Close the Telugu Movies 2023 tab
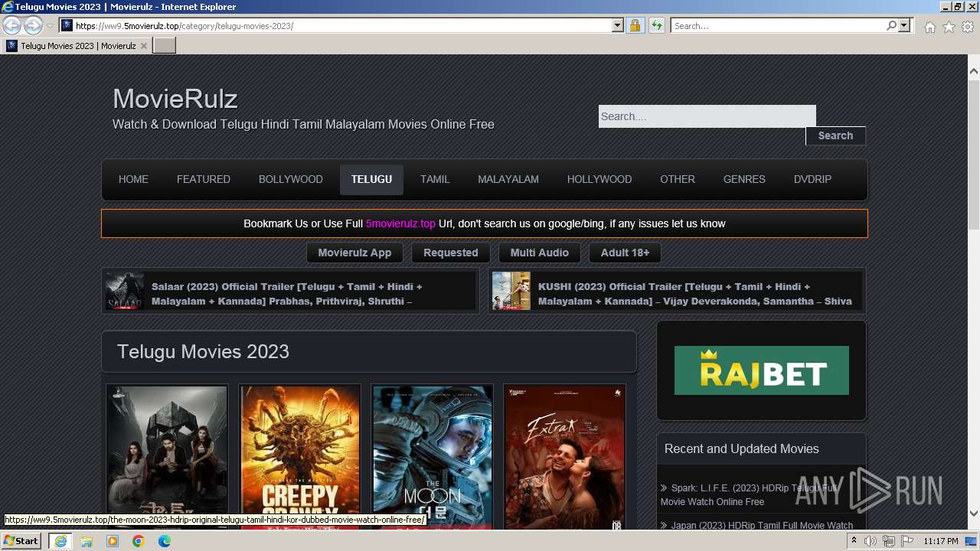 [x=143, y=46]
